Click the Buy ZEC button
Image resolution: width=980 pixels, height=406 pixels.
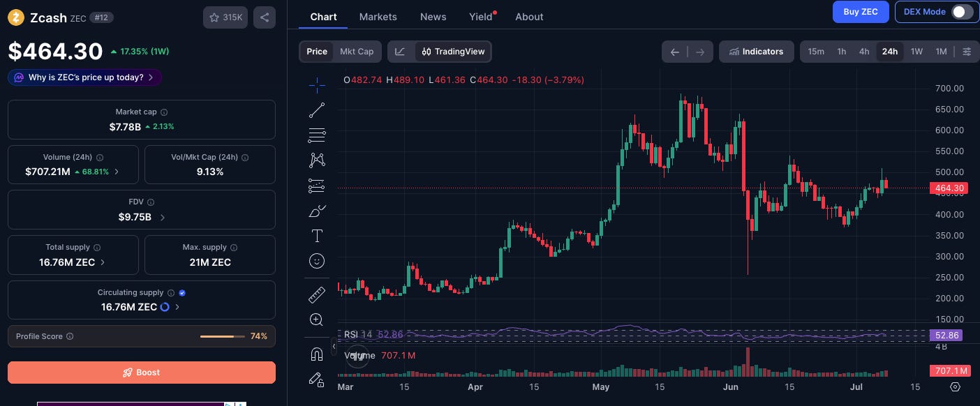pyautogui.click(x=861, y=12)
